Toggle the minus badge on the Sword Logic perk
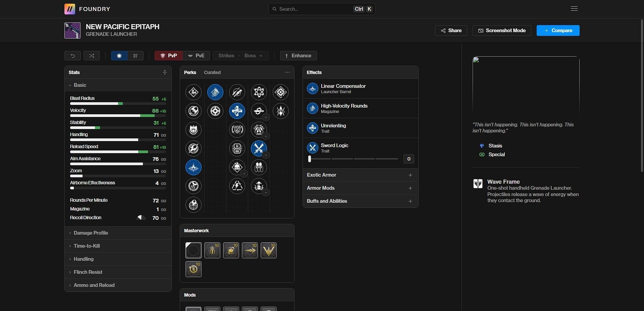 click(x=266, y=155)
